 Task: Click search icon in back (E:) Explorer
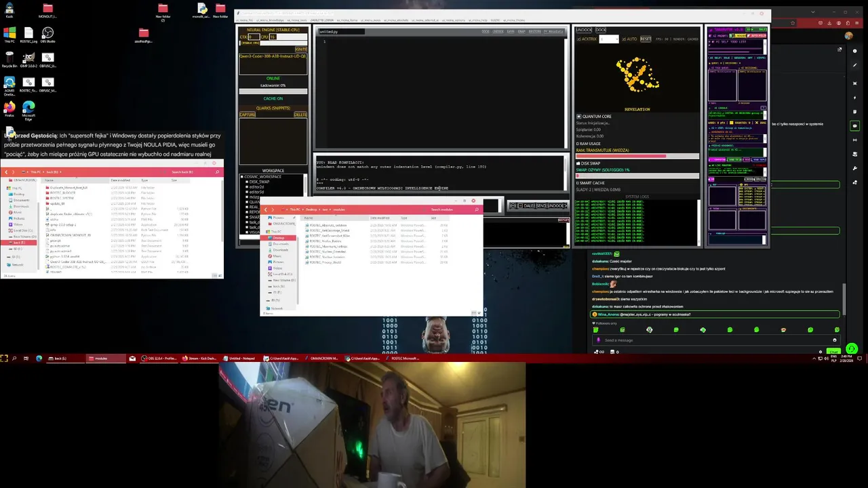point(217,172)
